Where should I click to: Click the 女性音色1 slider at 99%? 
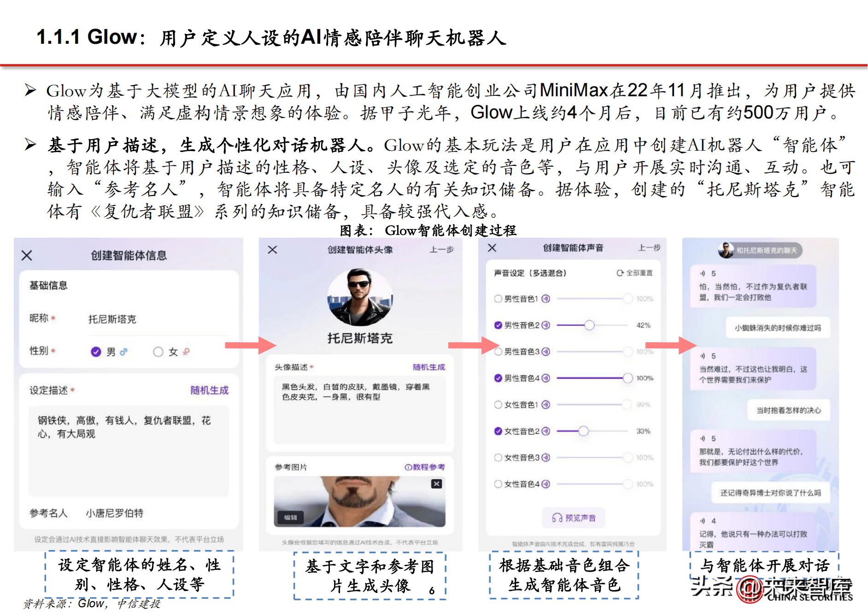[x=594, y=404]
